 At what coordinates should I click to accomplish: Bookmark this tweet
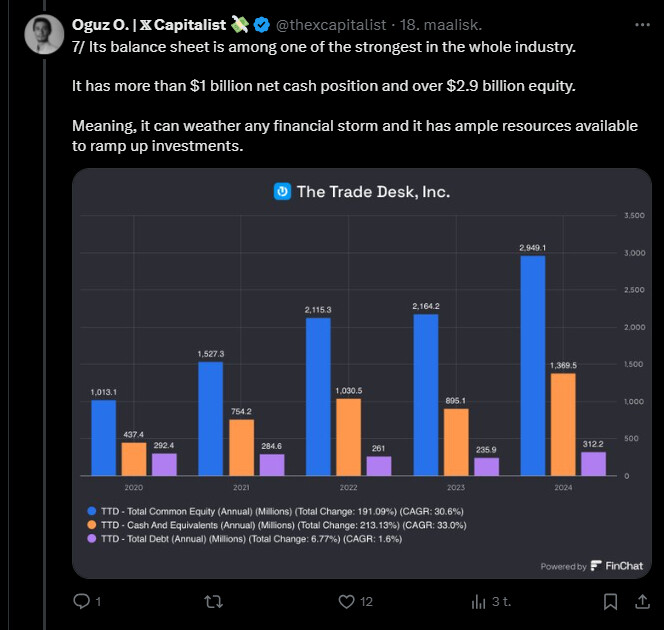pos(610,601)
